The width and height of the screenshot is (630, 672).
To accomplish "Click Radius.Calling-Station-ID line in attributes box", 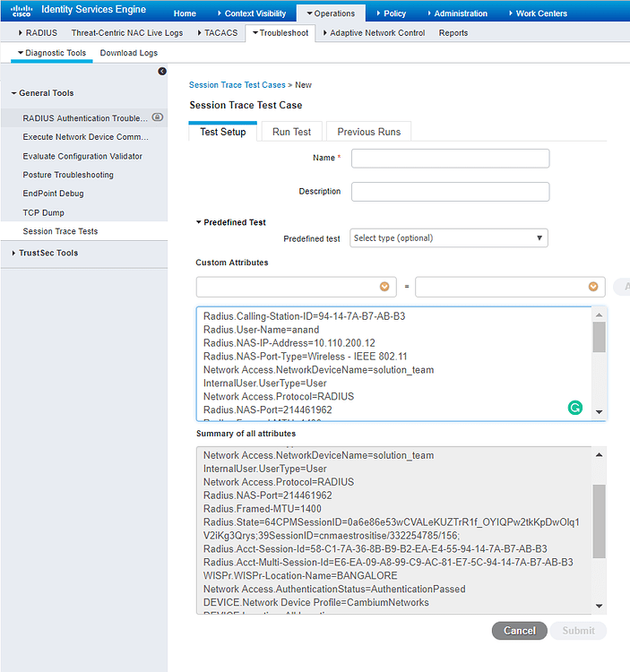I will pos(305,316).
